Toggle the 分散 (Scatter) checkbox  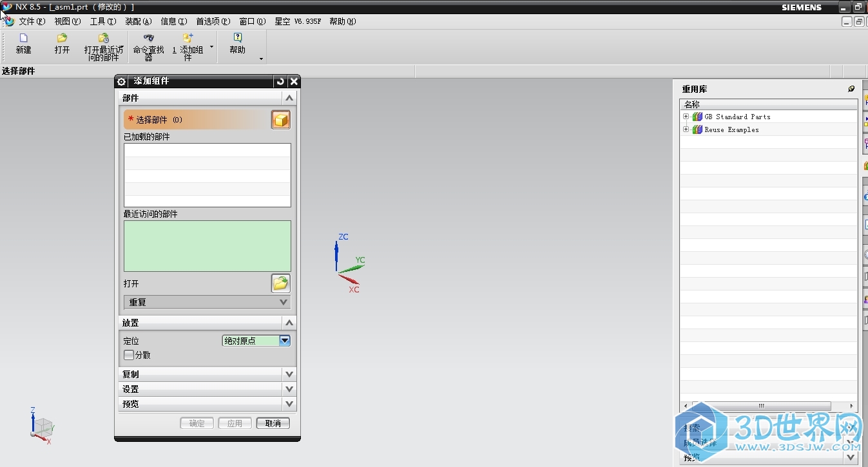[129, 355]
